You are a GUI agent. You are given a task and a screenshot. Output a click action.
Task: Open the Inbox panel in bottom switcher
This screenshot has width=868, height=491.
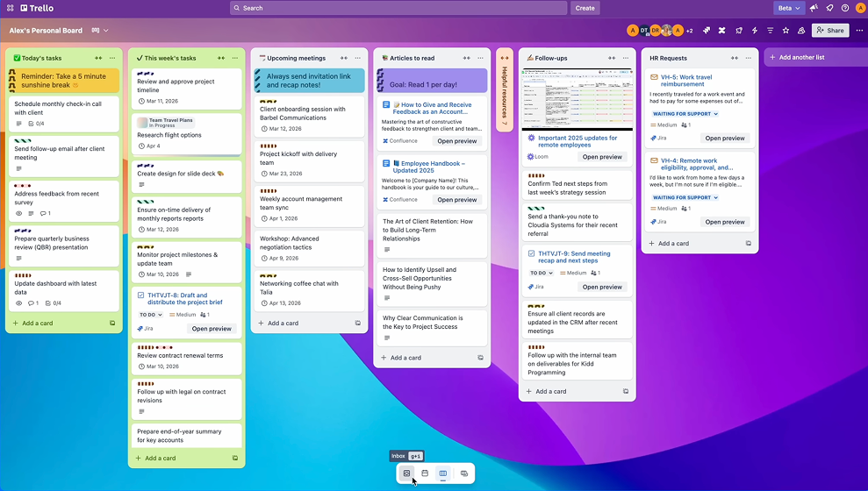406,473
